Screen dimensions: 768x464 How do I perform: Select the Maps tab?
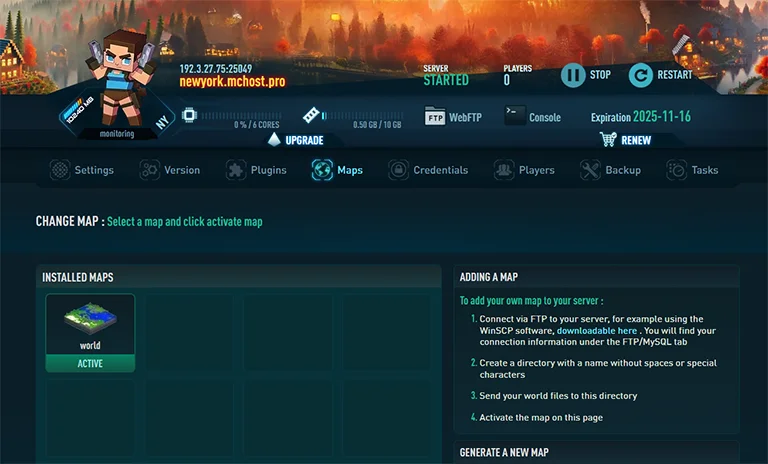[x=338, y=170]
